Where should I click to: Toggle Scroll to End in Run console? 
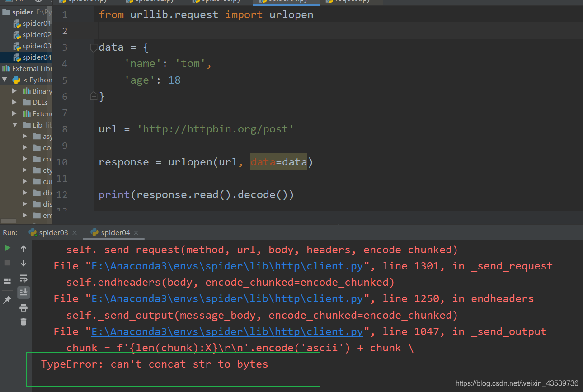24,293
